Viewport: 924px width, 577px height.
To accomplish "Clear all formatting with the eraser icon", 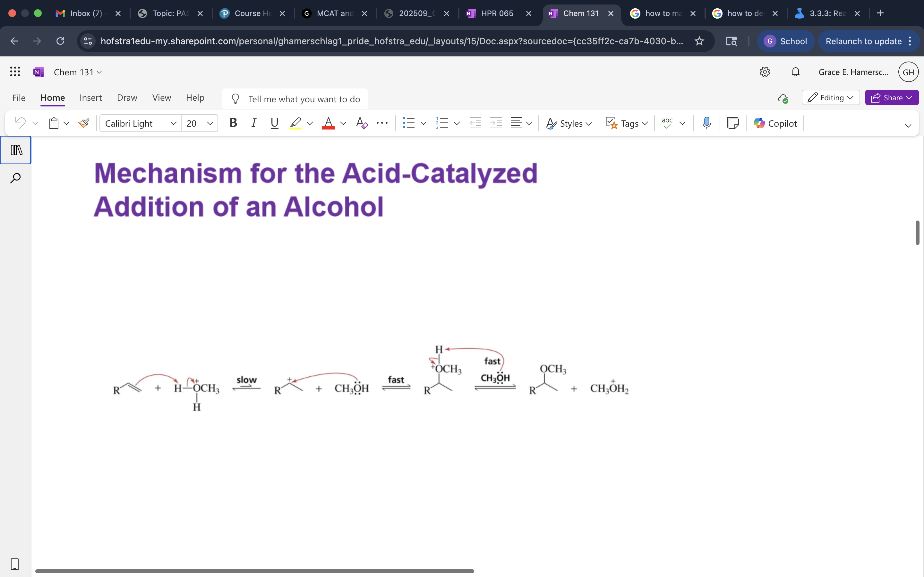I will (x=361, y=123).
